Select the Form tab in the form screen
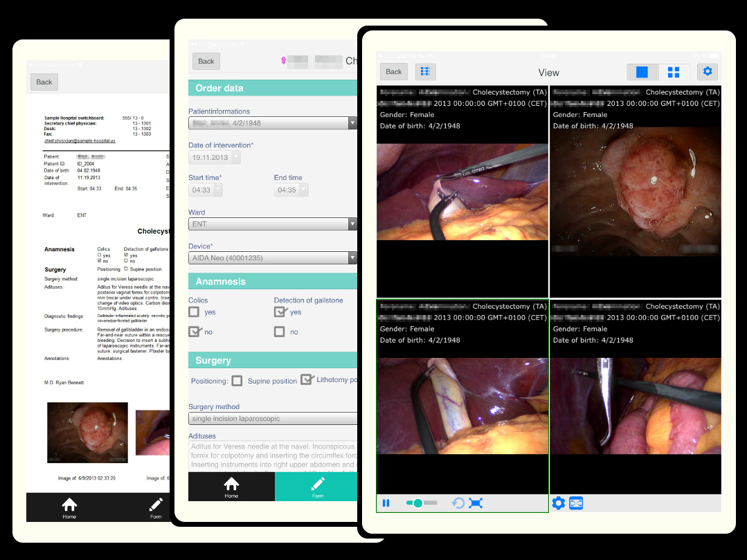The image size is (747, 560). [x=317, y=487]
